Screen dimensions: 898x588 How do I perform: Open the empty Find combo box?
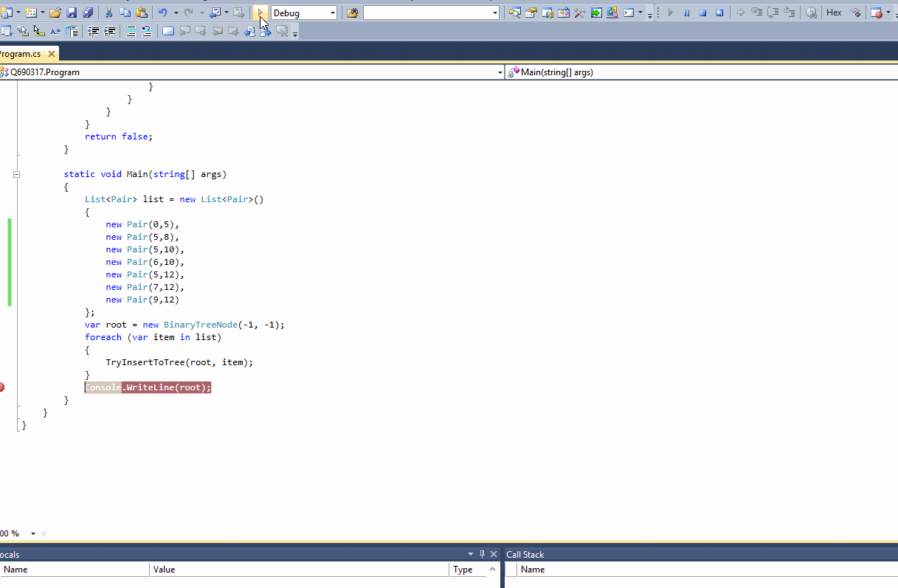pos(432,13)
